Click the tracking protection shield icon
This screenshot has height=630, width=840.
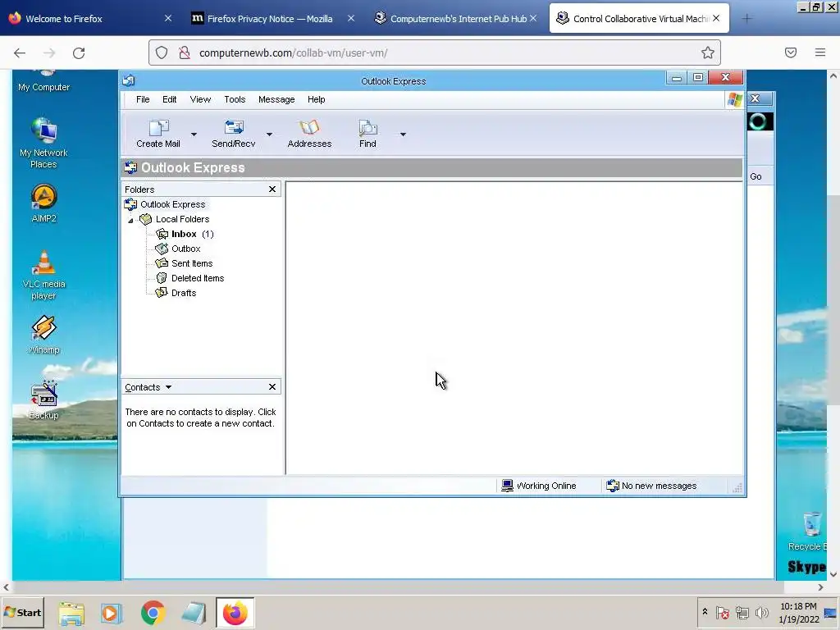coord(162,52)
